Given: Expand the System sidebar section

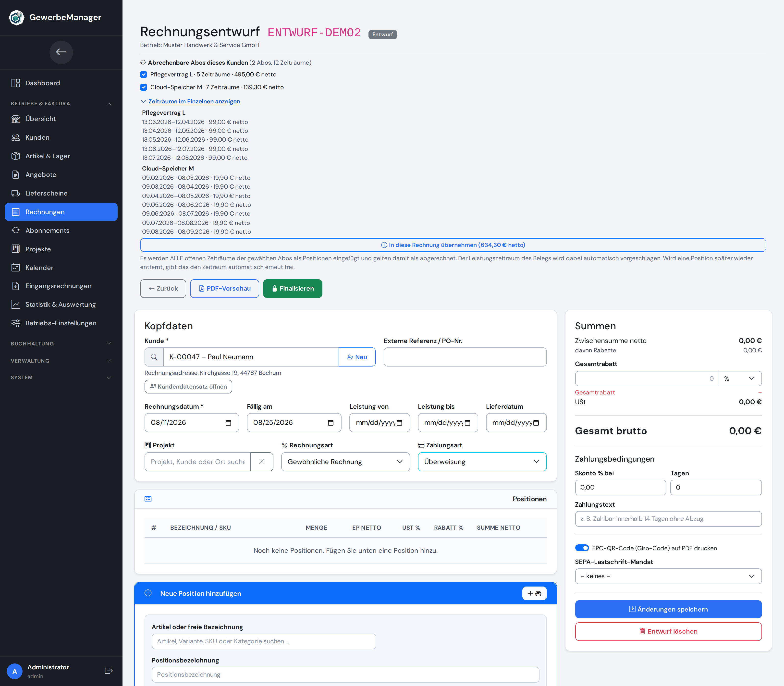Looking at the screenshot, I should tap(61, 378).
